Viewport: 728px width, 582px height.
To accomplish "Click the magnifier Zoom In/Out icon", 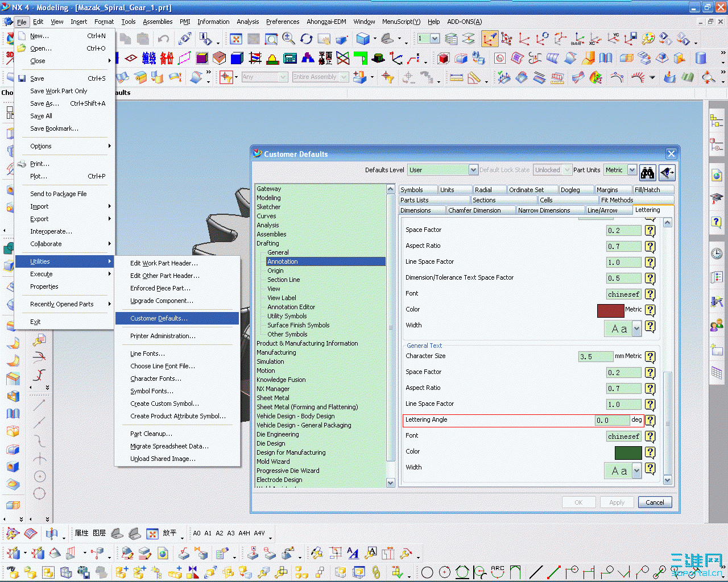I will (289, 39).
